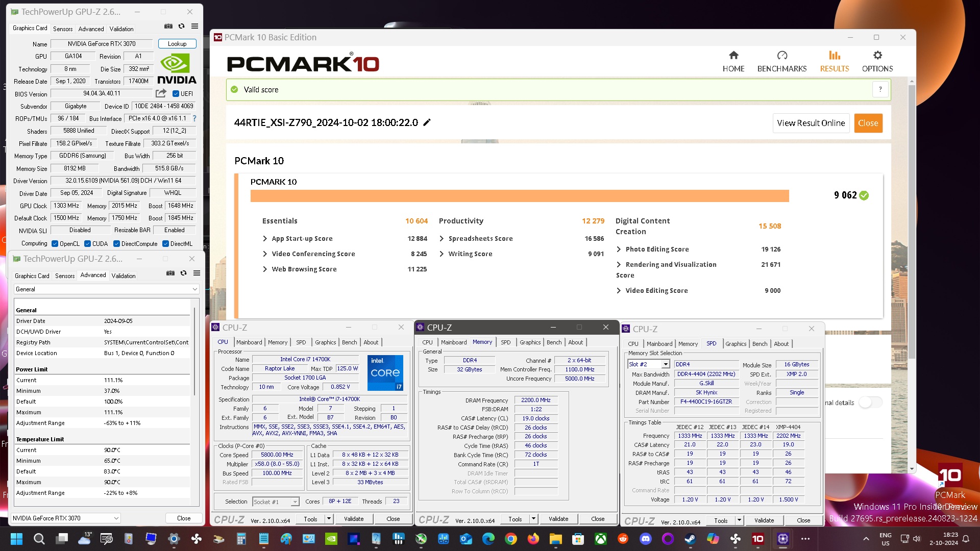This screenshot has width=980, height=551.
Task: Click Validate in left CPU-Z window
Action: [354, 519]
